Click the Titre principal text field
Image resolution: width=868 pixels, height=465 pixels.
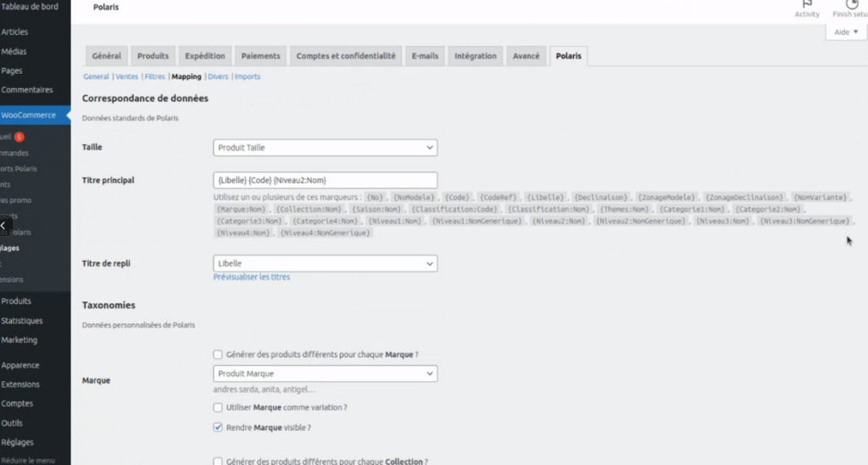[325, 180]
